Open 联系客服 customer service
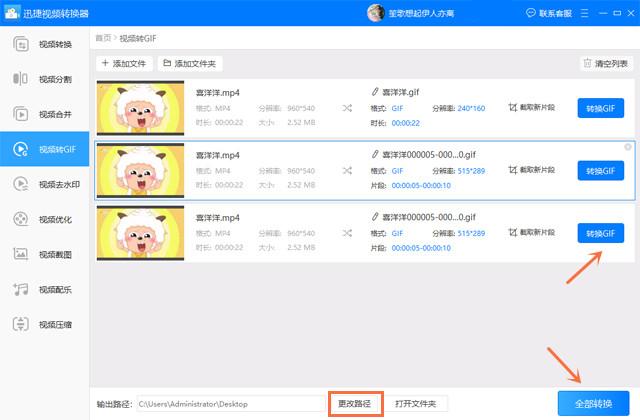Viewport: 640px width, 420px height. (549, 13)
